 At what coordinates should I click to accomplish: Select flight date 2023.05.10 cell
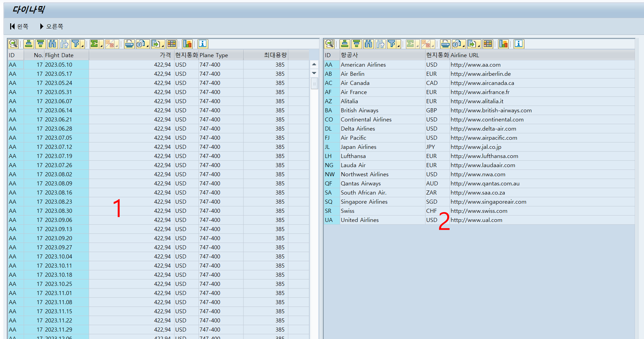coord(66,65)
